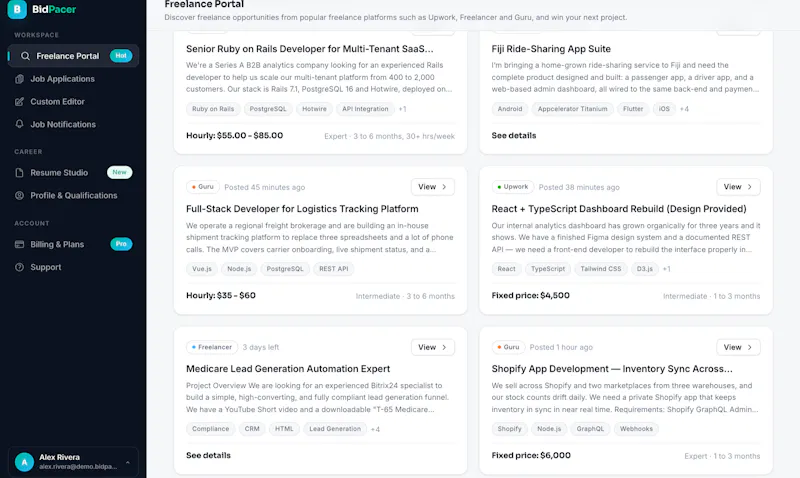
Task: Expand the Alex Rivera account menu chevron
Action: [128, 462]
